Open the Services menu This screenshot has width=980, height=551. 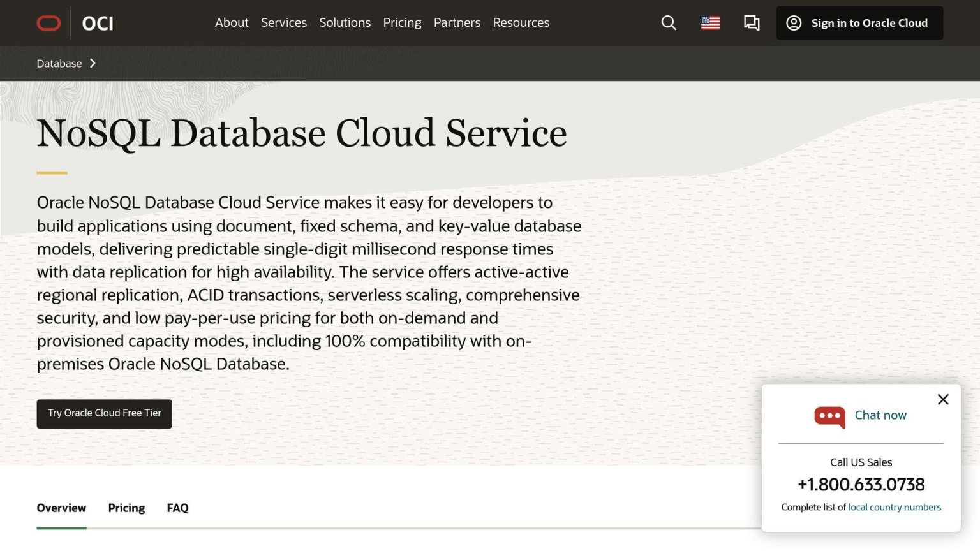coord(284,23)
